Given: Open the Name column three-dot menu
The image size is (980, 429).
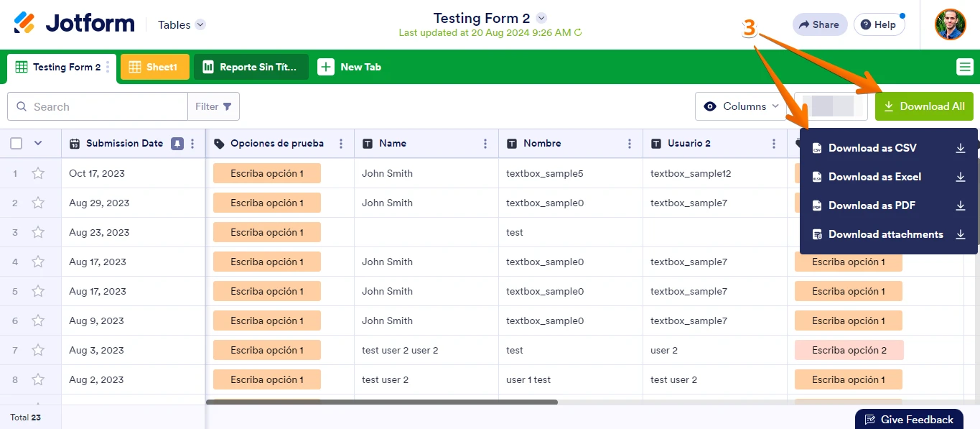Looking at the screenshot, I should click(x=485, y=144).
